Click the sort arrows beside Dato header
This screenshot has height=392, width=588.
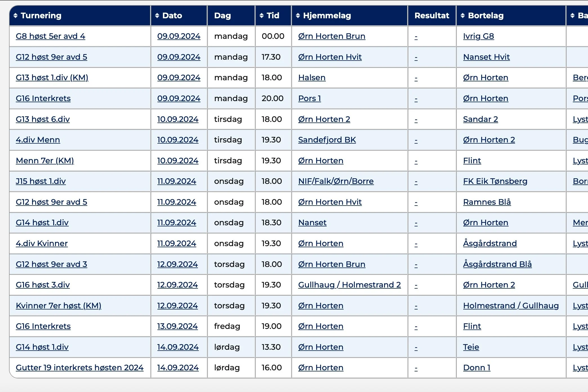click(157, 15)
